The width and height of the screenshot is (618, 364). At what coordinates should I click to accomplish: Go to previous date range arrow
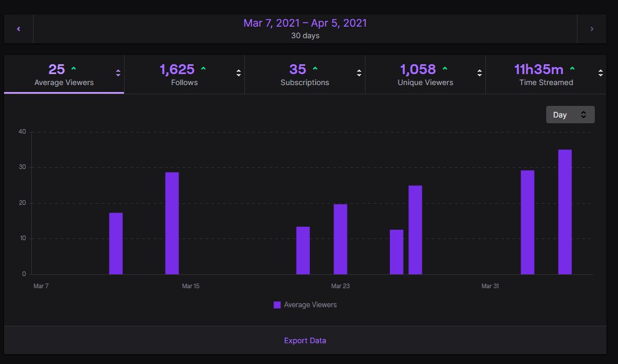coord(19,29)
